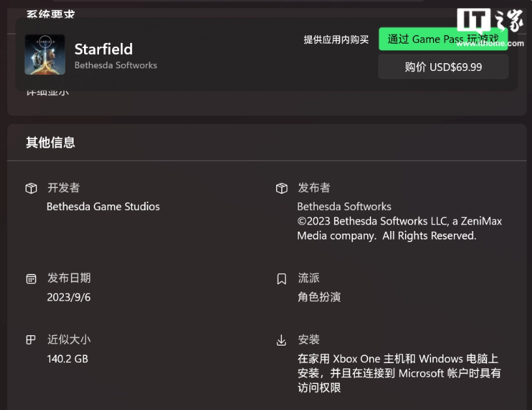Image resolution: width=532 pixels, height=410 pixels.
Task: Click the 其他信息 section heading
Action: pos(51,143)
